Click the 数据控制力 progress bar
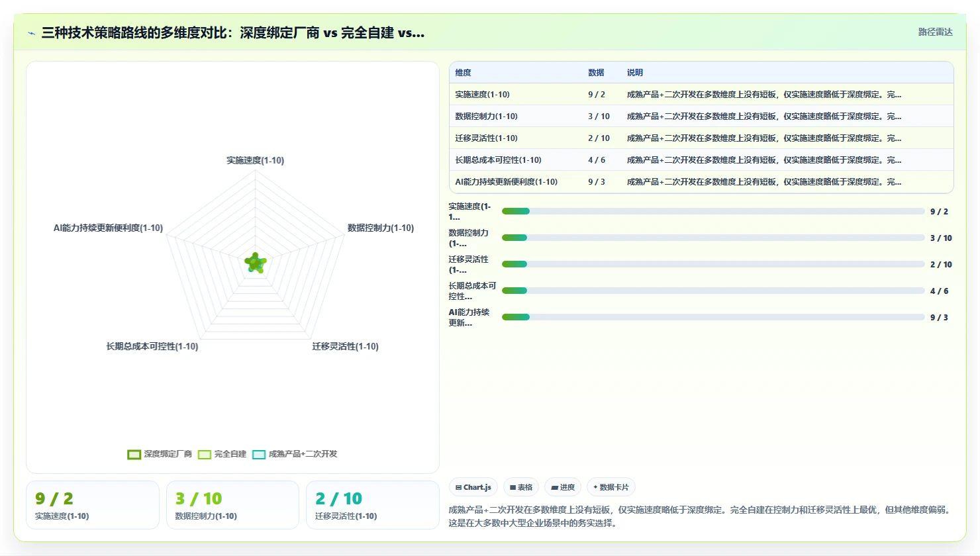The height and width of the screenshot is (556, 980). coord(713,238)
